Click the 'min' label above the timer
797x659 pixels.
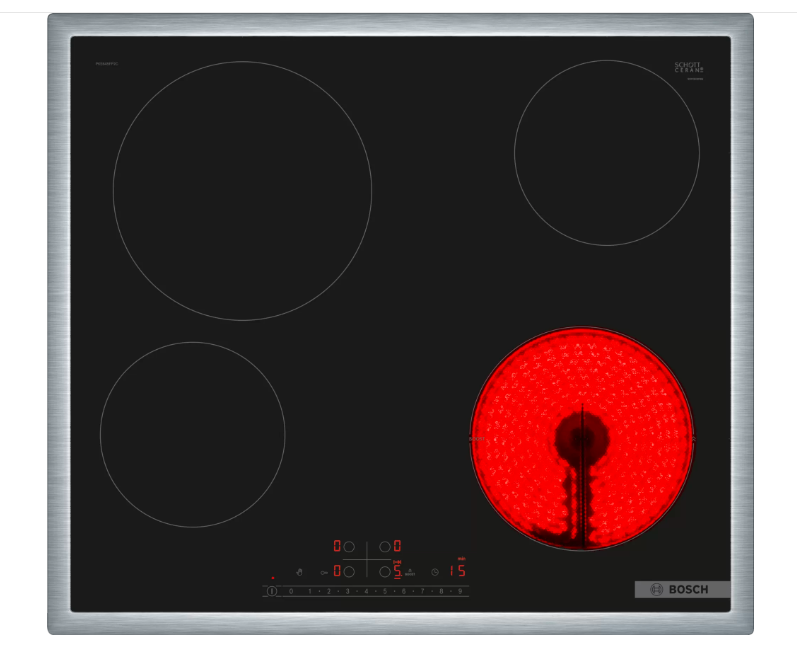[x=462, y=559]
